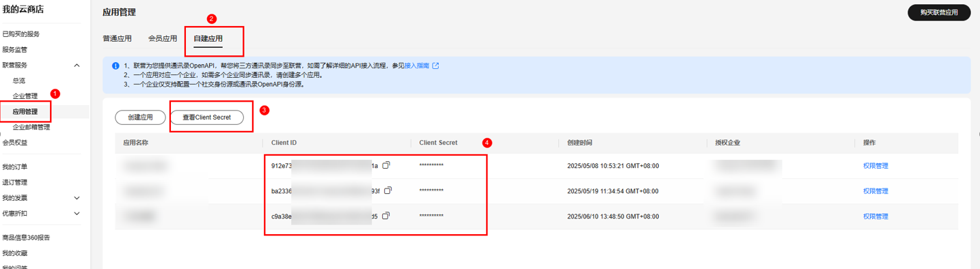Click 查看Client Secret button

[x=206, y=117]
